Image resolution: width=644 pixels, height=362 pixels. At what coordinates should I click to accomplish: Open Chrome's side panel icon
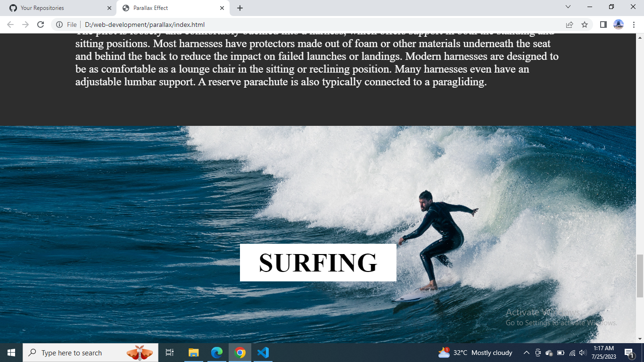pyautogui.click(x=603, y=25)
